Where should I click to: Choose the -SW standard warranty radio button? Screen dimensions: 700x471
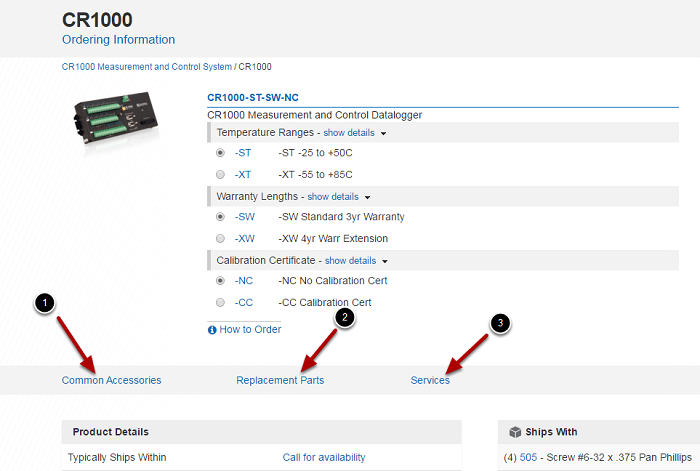coord(220,217)
